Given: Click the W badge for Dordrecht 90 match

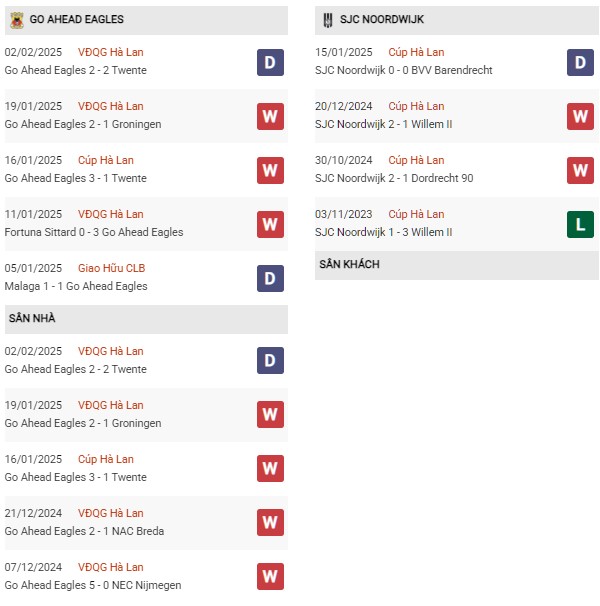Looking at the screenshot, I should click(x=580, y=170).
